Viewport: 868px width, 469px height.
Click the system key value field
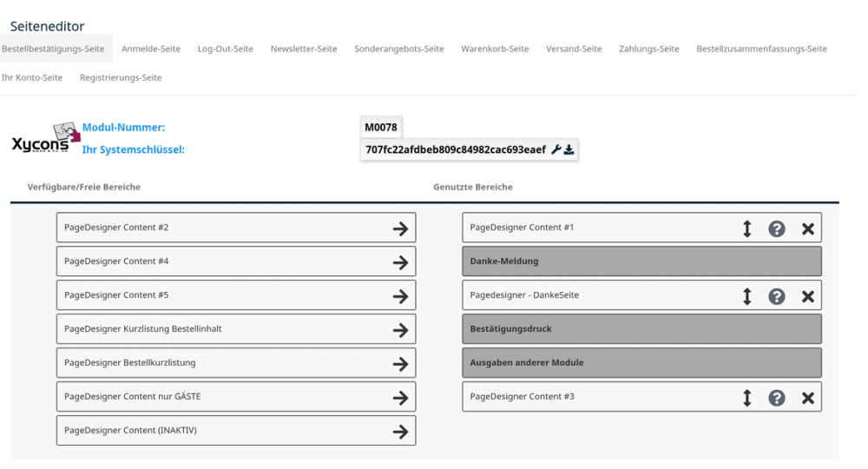(469, 149)
